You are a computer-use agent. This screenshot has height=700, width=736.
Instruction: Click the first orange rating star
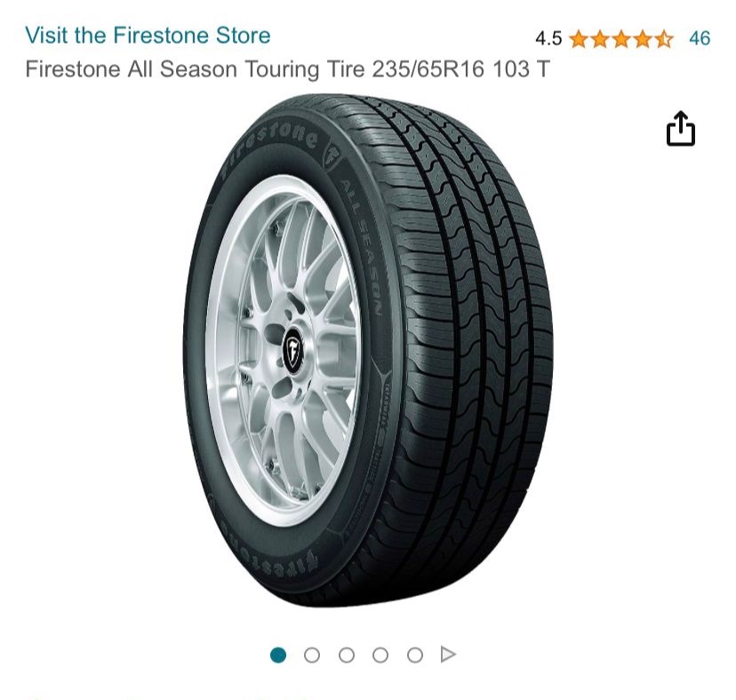(x=579, y=39)
